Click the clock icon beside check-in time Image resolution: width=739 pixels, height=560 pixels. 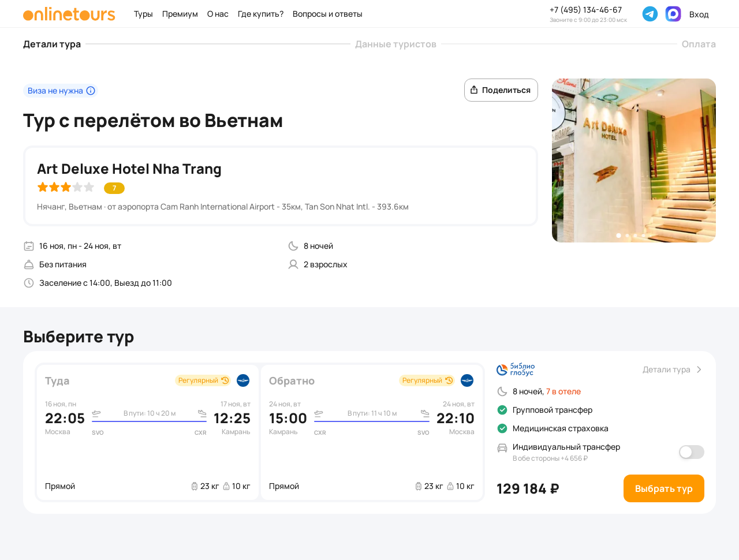click(29, 283)
